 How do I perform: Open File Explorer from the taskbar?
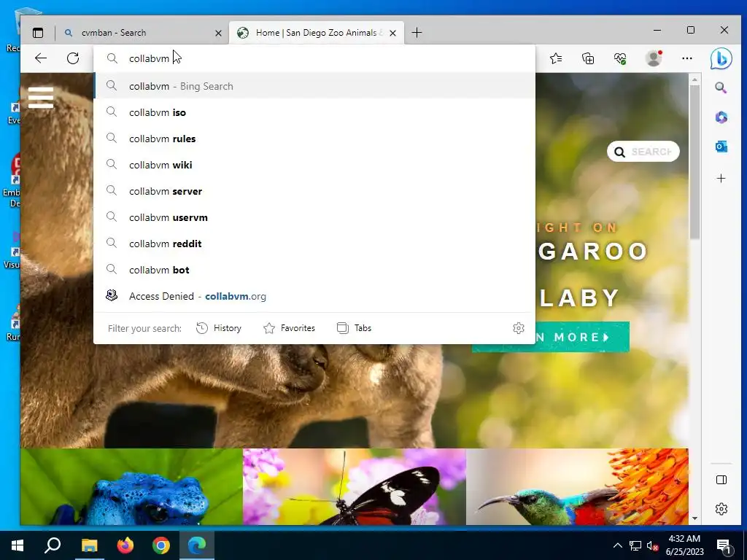89,545
